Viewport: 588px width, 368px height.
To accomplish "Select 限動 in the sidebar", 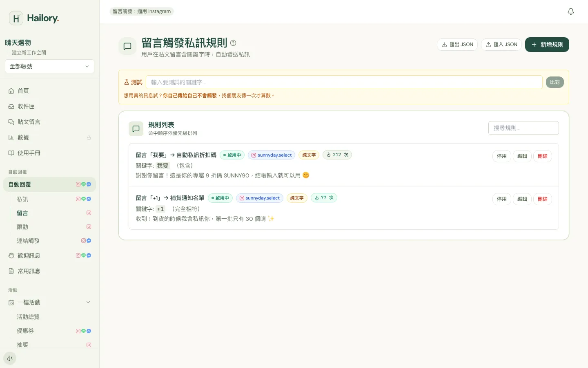I will 53,227.
